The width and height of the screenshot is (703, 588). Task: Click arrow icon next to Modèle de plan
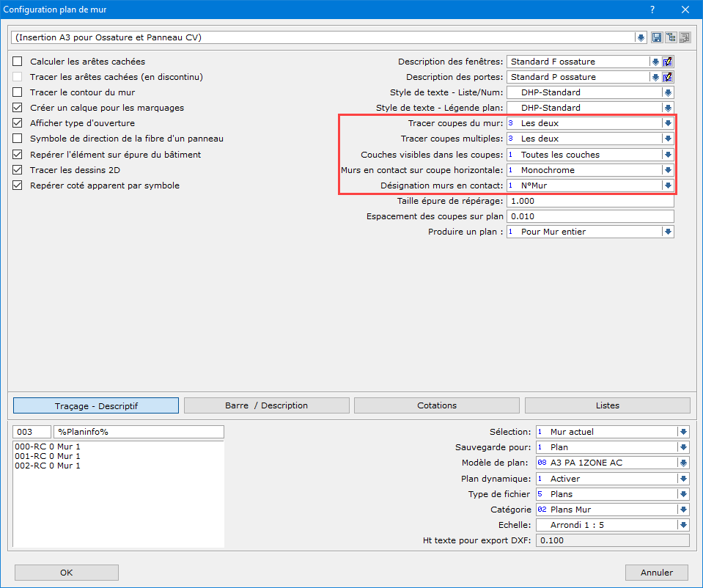pyautogui.click(x=683, y=463)
